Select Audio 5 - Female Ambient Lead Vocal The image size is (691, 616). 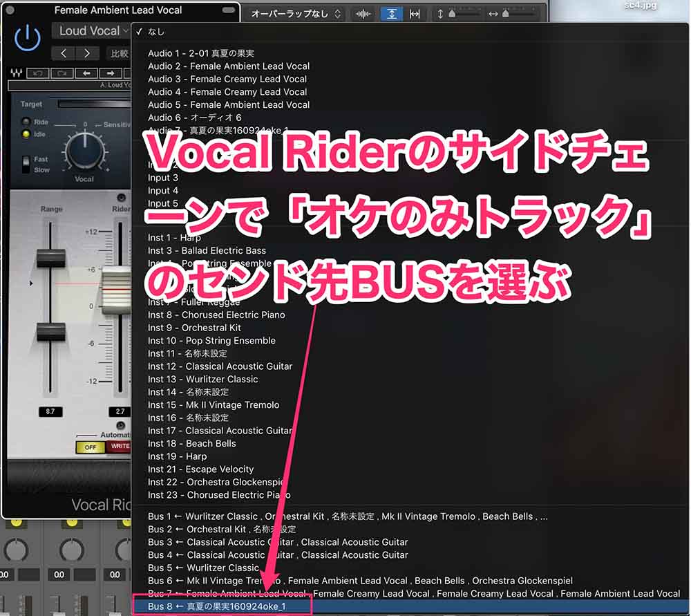click(410, 104)
